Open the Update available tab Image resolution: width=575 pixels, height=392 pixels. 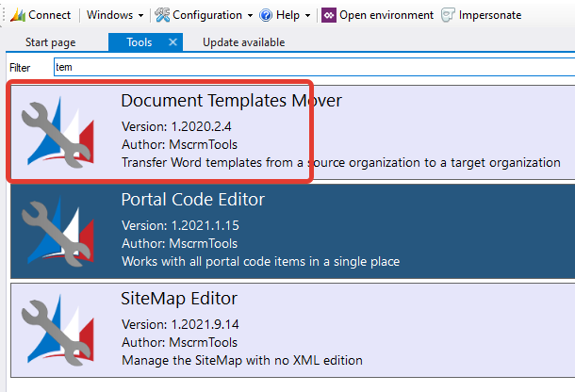point(244,42)
